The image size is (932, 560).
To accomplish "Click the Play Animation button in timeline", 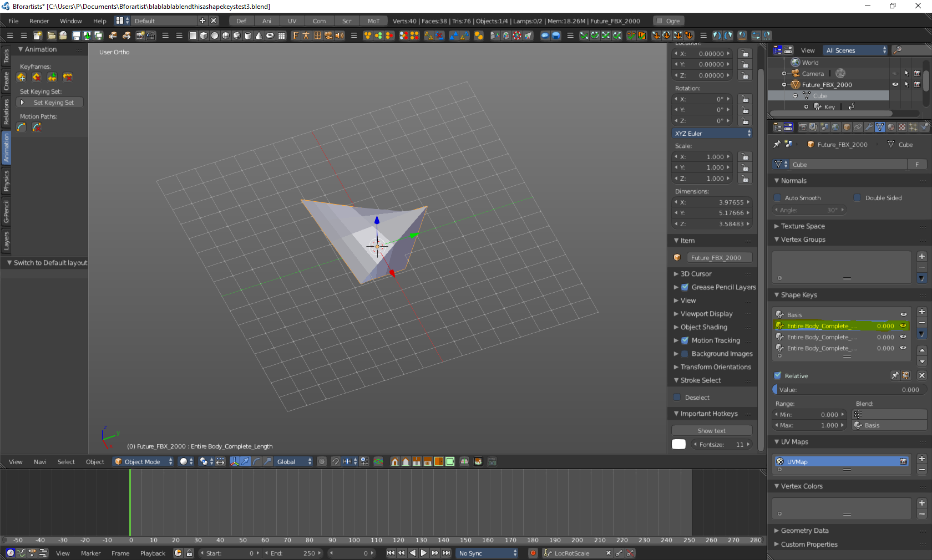I will 424,553.
